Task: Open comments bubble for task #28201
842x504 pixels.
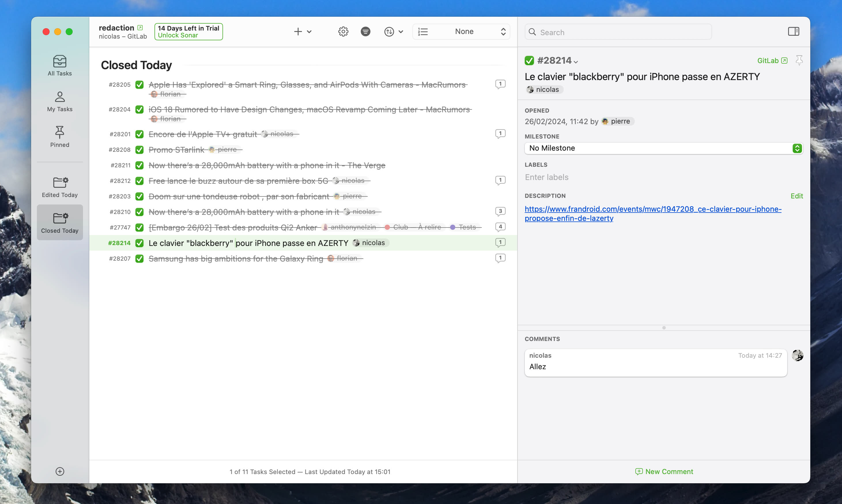Action: tap(500, 133)
